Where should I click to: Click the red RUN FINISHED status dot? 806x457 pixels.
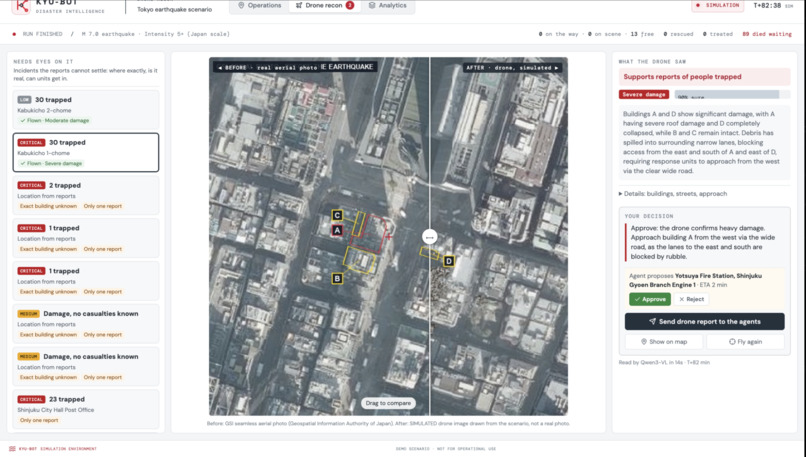pyautogui.click(x=14, y=34)
